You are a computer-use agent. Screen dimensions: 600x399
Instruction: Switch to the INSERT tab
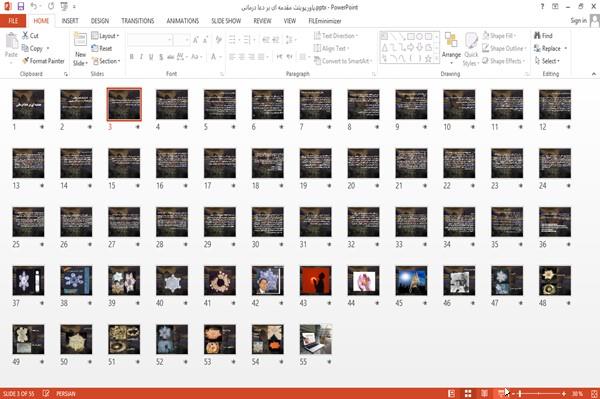coord(70,21)
